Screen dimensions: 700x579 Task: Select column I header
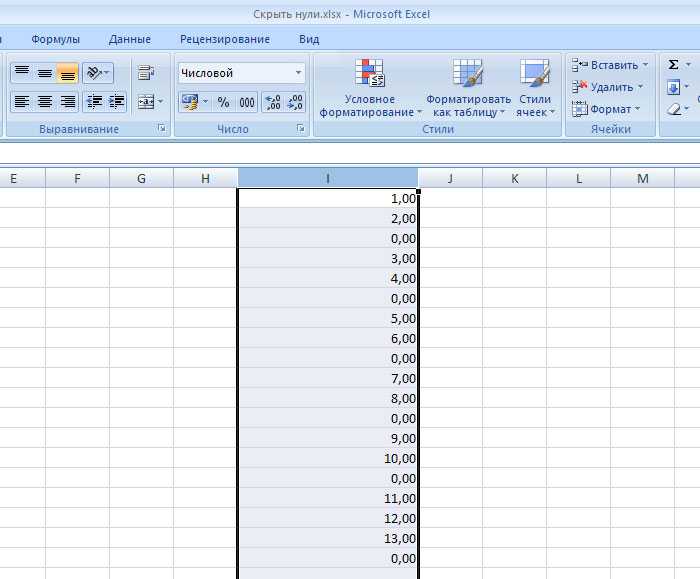click(328, 179)
